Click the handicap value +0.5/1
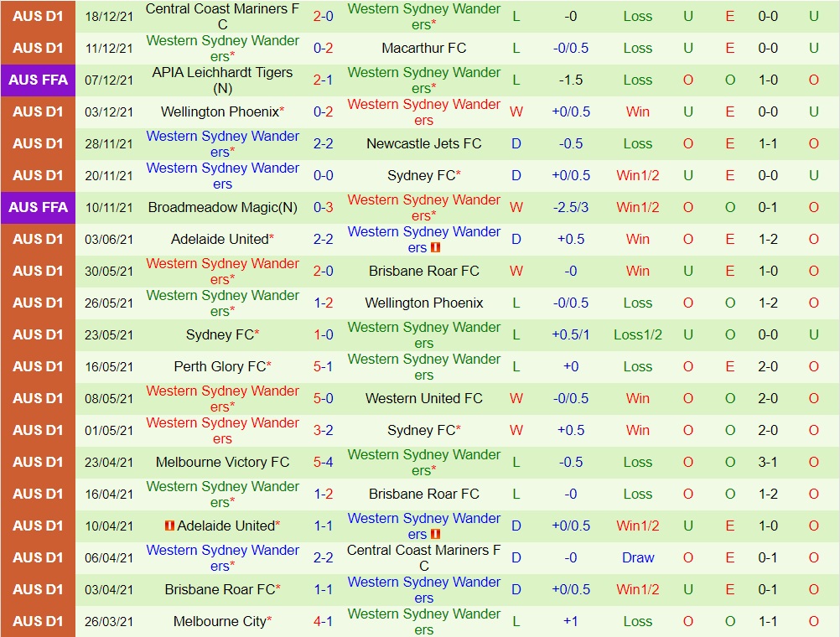The width and height of the screenshot is (840, 637). pyautogui.click(x=571, y=334)
